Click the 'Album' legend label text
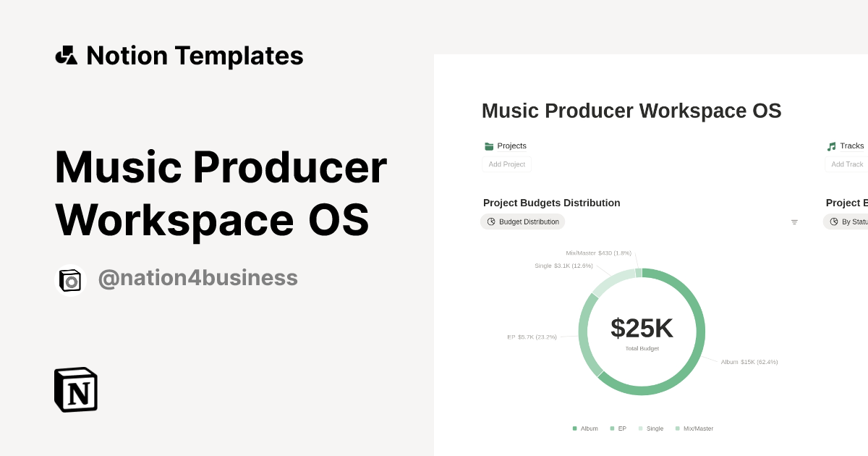 tap(590, 428)
